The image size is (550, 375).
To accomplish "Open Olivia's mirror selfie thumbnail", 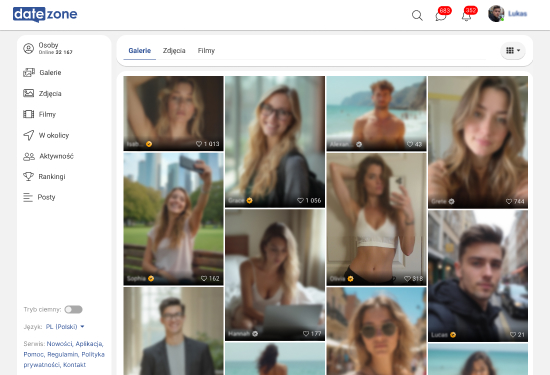I will pyautogui.click(x=376, y=219).
